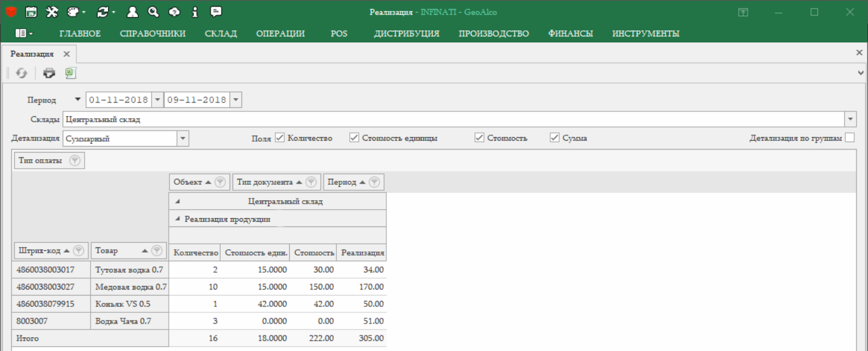The image size is (868, 351).
Task: Open start date 01-11-2018 calendar dropdown
Action: [x=157, y=100]
